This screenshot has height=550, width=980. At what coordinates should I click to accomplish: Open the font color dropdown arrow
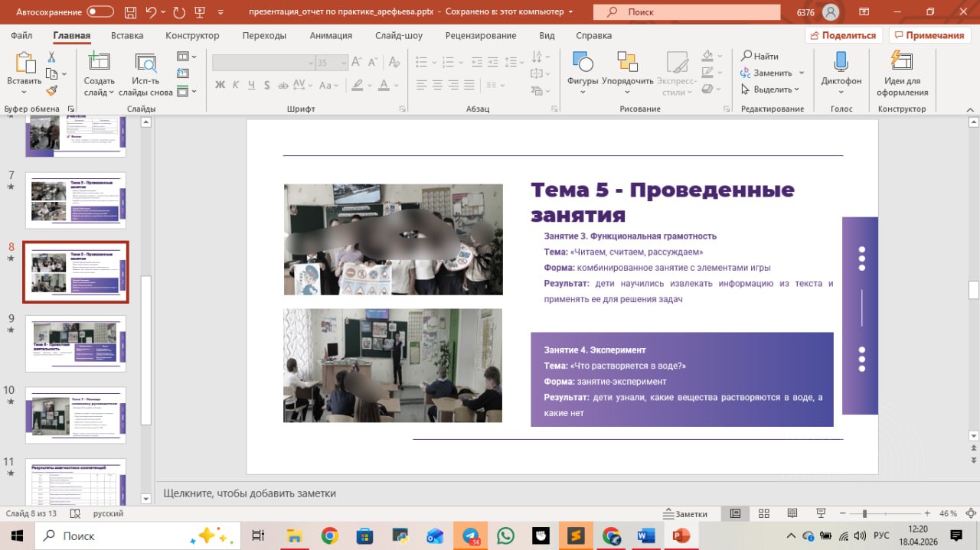(397, 85)
